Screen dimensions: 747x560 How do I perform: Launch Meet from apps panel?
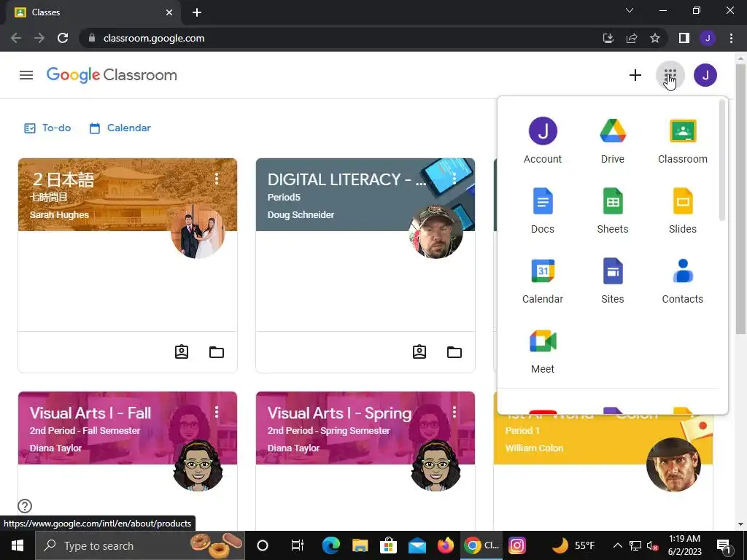(x=543, y=351)
